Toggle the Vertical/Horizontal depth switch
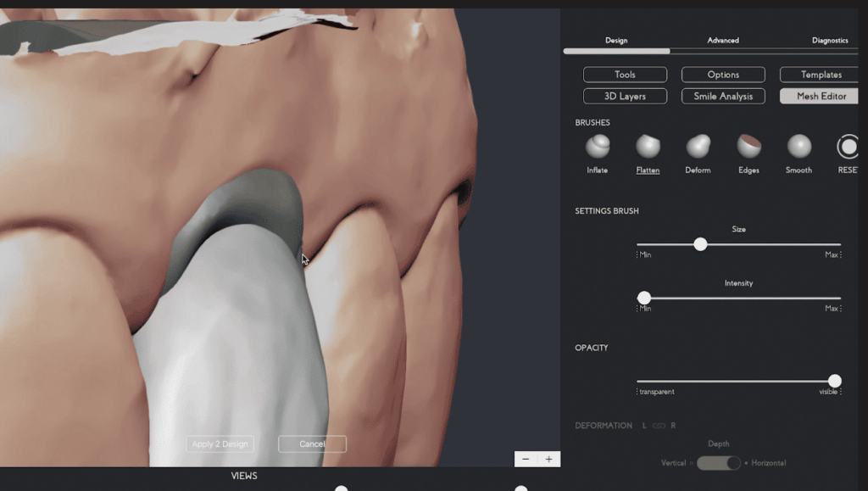Viewport: 868px width, 491px height. 719,463
